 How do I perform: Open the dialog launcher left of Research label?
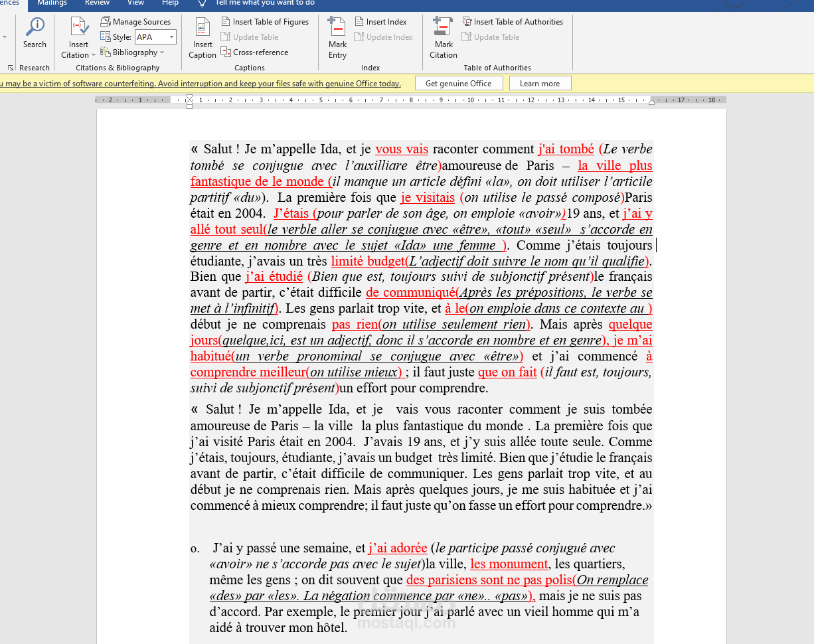click(11, 68)
